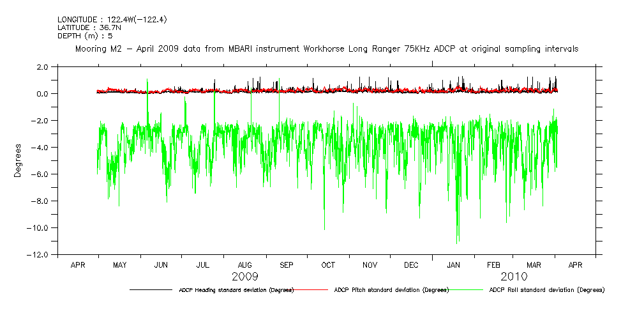This screenshot has height=322, width=644.
Task: Click the 2010 year label
Action: (514, 277)
